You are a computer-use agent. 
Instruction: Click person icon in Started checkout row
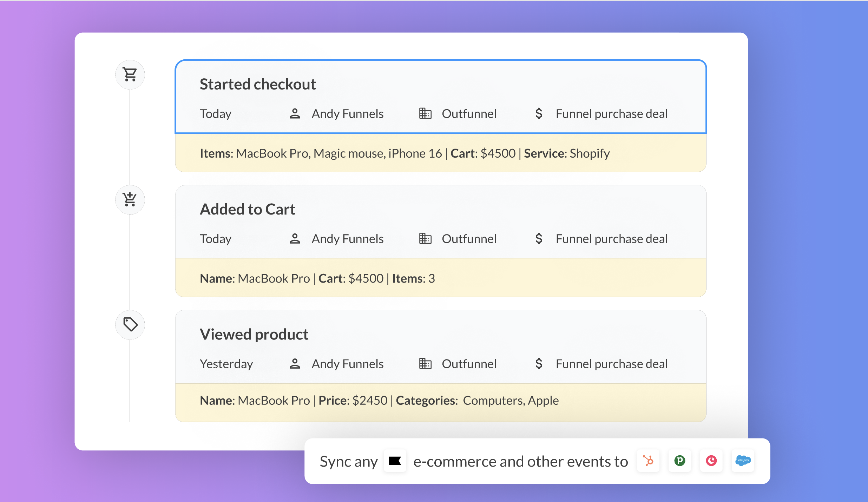pos(295,113)
